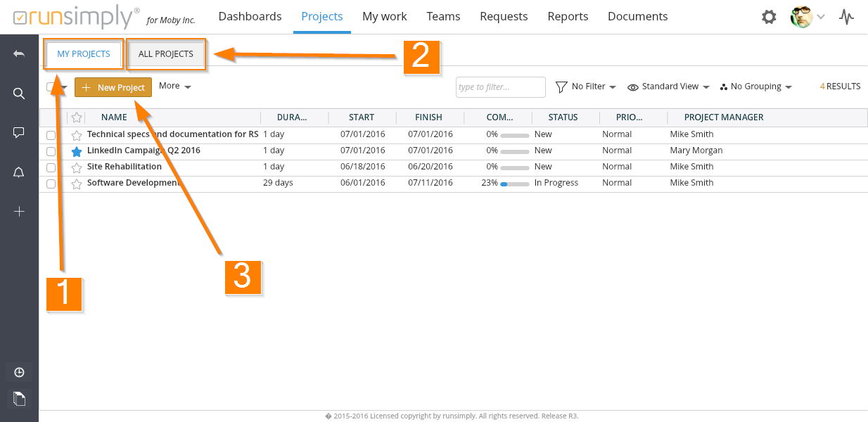The image size is (868, 422).
Task: Open the search magnifier in sidebar
Action: pos(19,94)
